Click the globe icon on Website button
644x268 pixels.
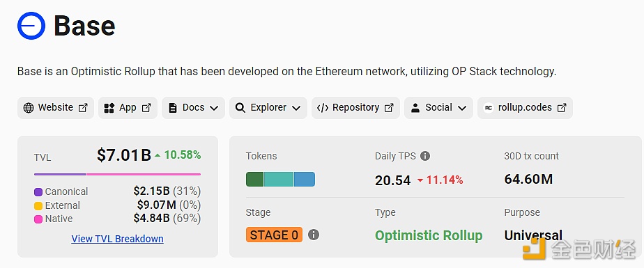click(x=29, y=108)
